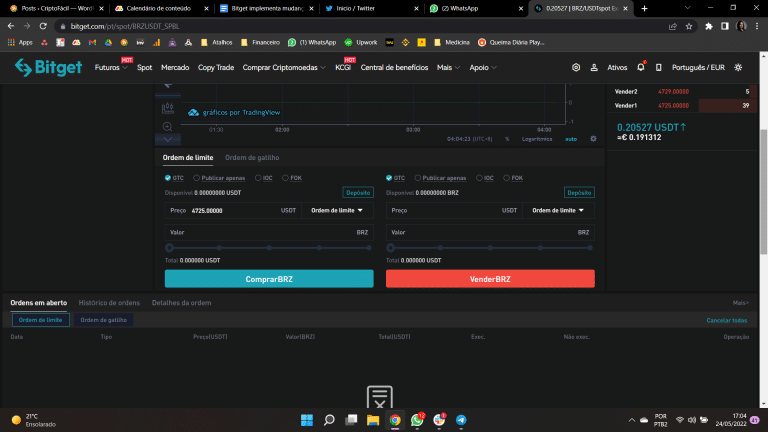The width and height of the screenshot is (768, 432).
Task: Open Chrome tab search chevron
Action: tap(687, 8)
